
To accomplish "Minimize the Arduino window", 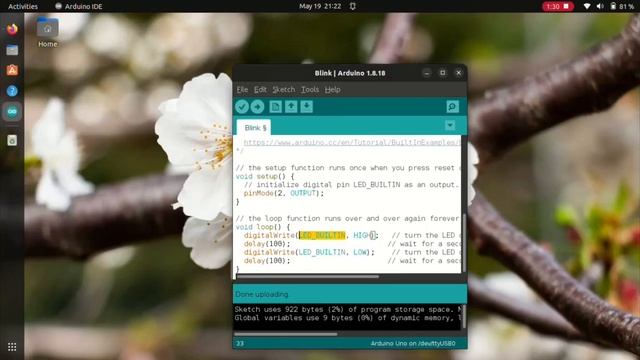I will (427, 73).
